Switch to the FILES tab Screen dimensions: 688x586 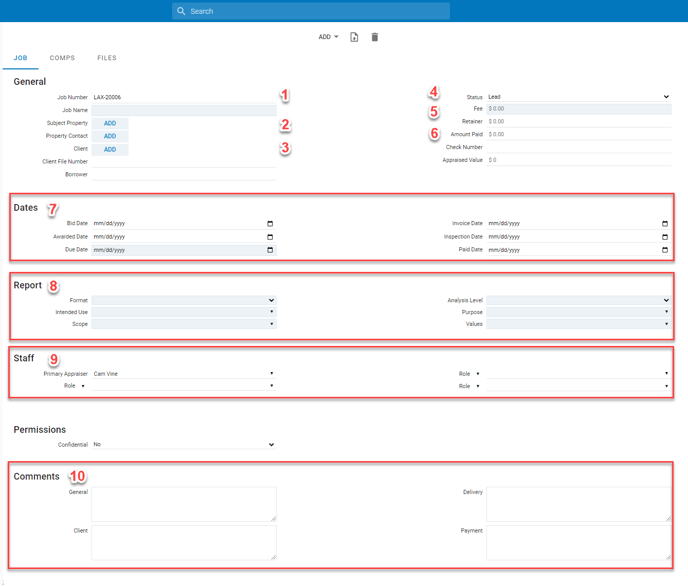click(107, 58)
